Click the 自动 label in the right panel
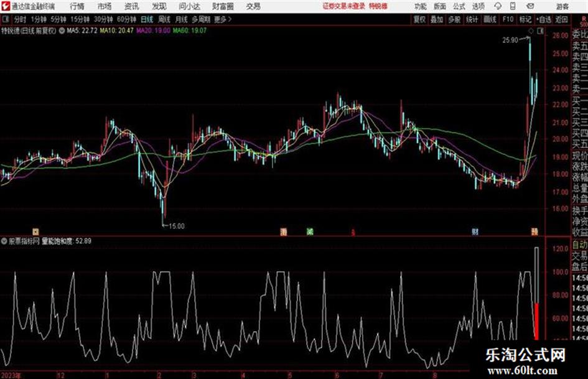 (x=580, y=245)
